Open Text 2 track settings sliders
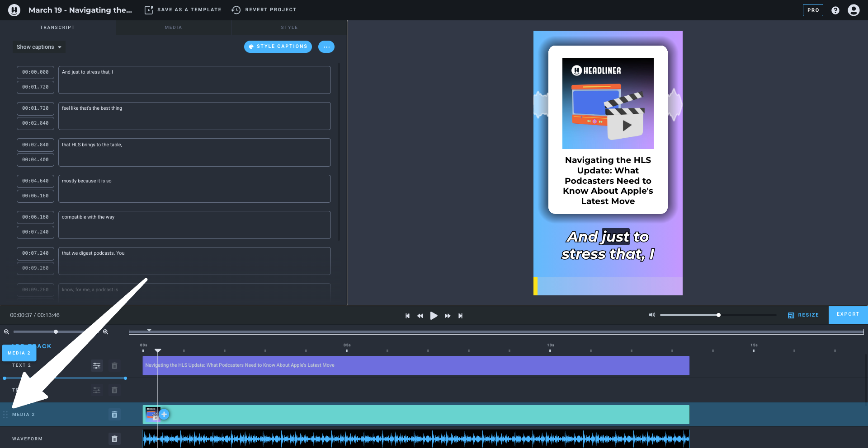Image resolution: width=868 pixels, height=448 pixels. click(x=97, y=365)
